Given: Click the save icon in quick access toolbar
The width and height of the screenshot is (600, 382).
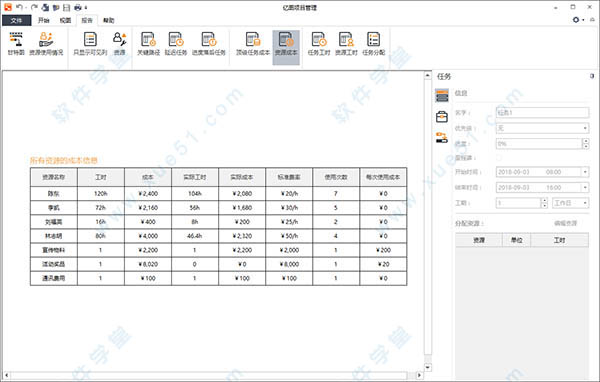Looking at the screenshot, I should [66, 7].
